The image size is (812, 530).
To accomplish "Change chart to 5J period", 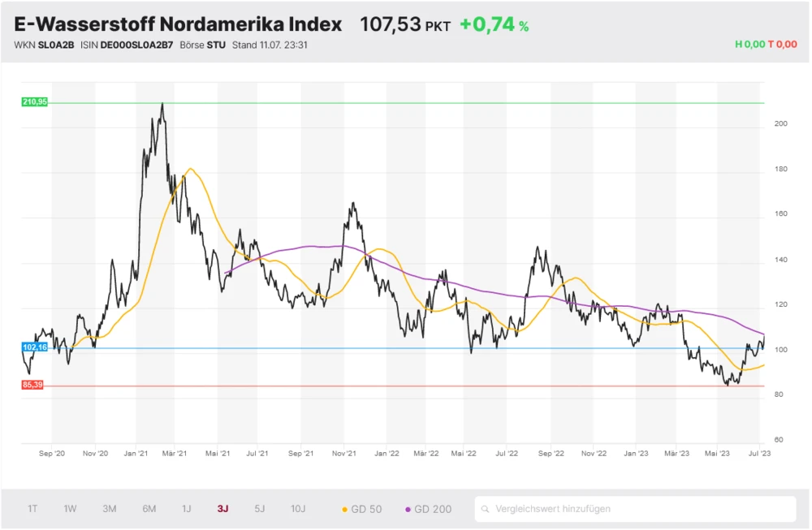I will pos(260,509).
